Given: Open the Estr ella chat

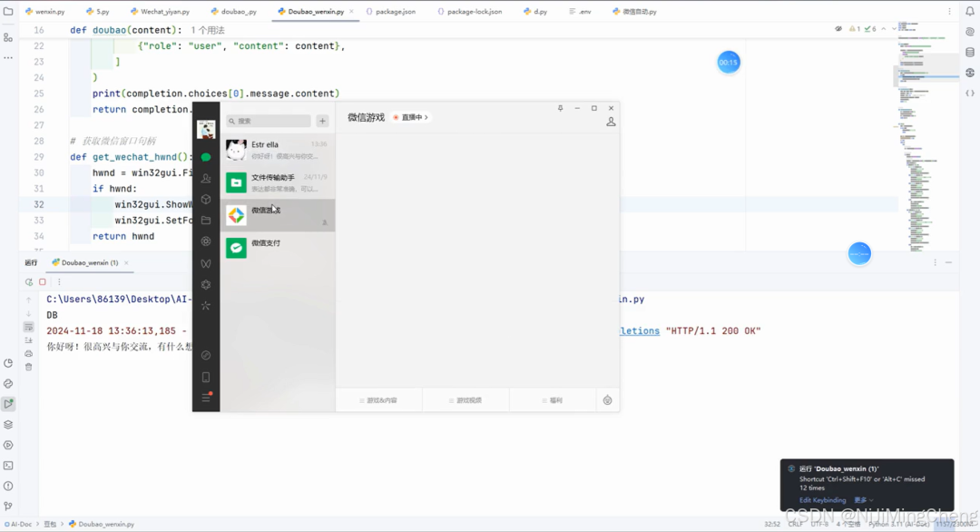Looking at the screenshot, I should tap(278, 150).
